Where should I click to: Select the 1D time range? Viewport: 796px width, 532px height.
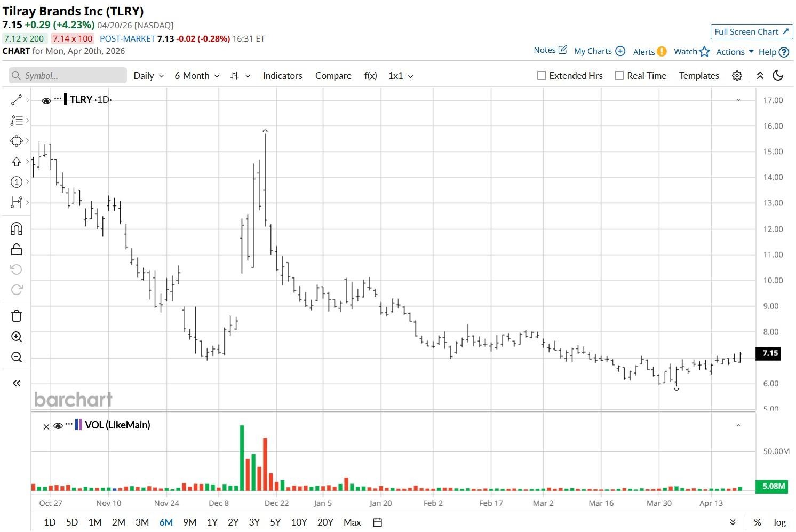pyautogui.click(x=50, y=522)
